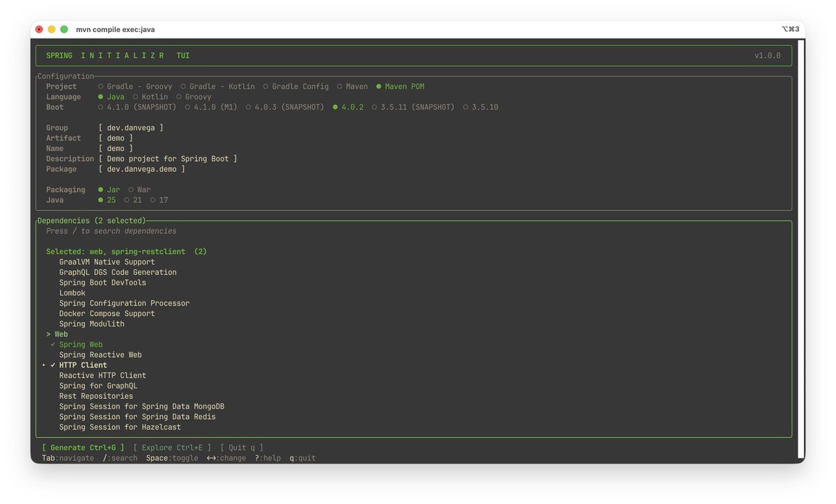Toggle Rest Repositories dependency
Image resolution: width=836 pixels, height=504 pixels.
(x=96, y=396)
